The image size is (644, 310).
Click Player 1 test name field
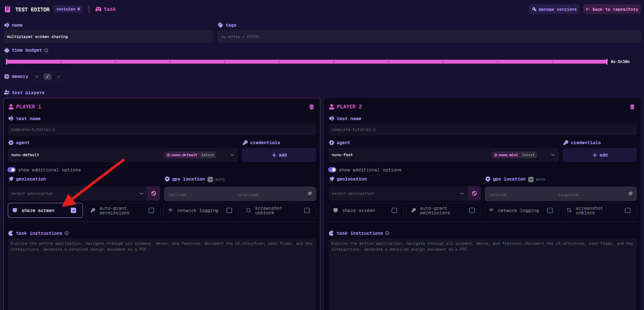coord(162,130)
